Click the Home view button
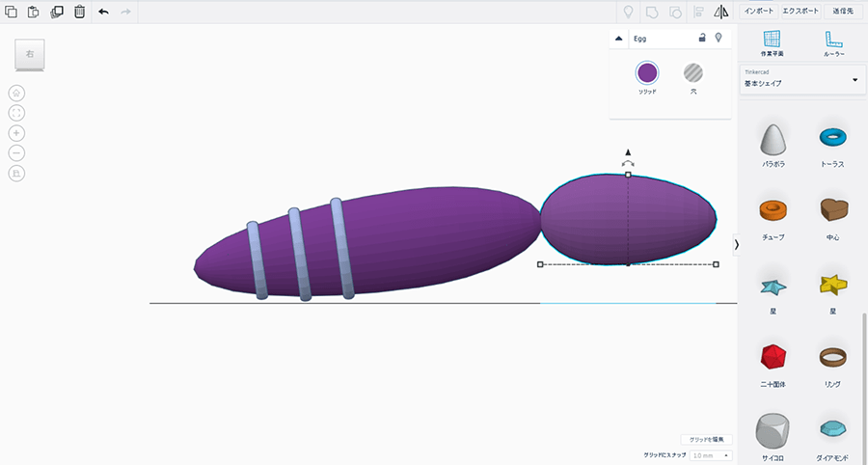Screen dimensions: 868x465 point(16,93)
